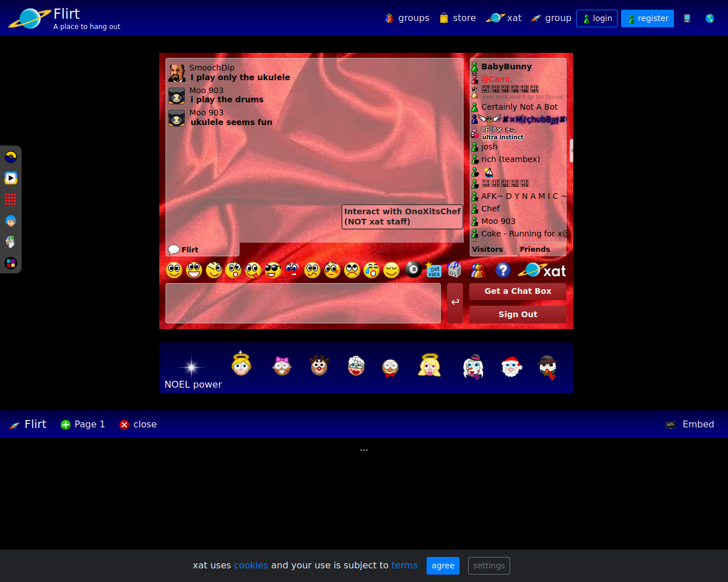Viewport: 728px width, 582px height.
Task: Open the terms link
Action: pyautogui.click(x=404, y=566)
